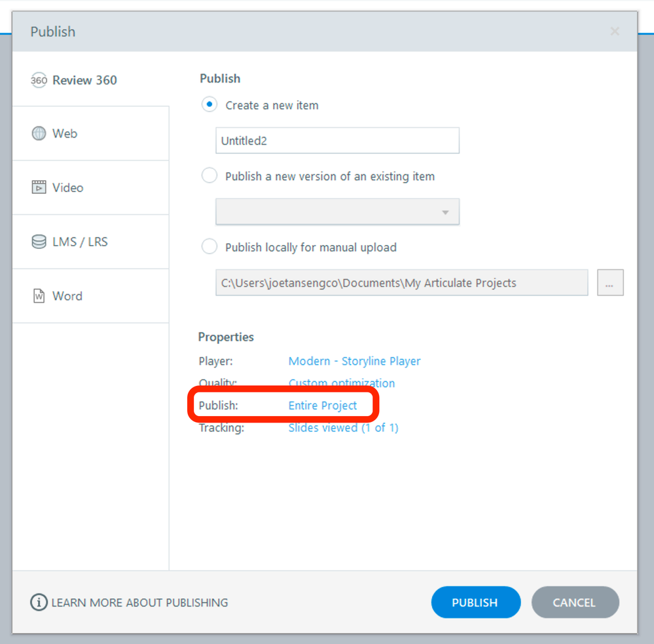Switch to the Video publish tab
This screenshot has height=644, width=654.
click(68, 187)
